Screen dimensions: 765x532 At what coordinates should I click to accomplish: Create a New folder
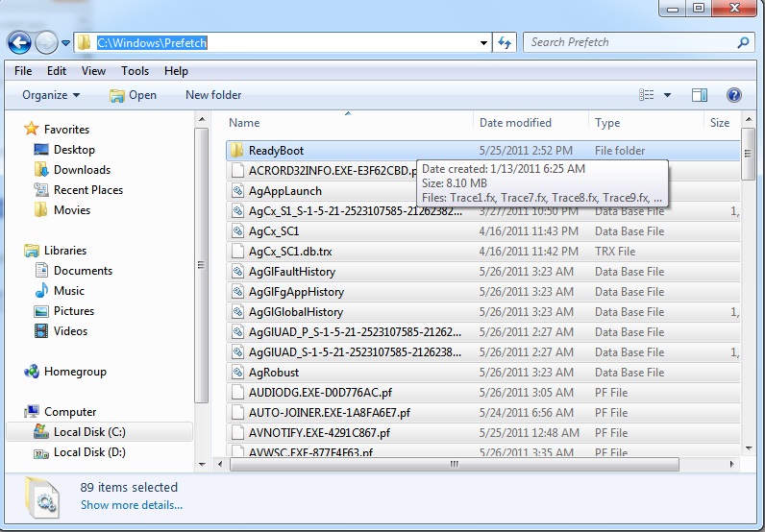(213, 95)
